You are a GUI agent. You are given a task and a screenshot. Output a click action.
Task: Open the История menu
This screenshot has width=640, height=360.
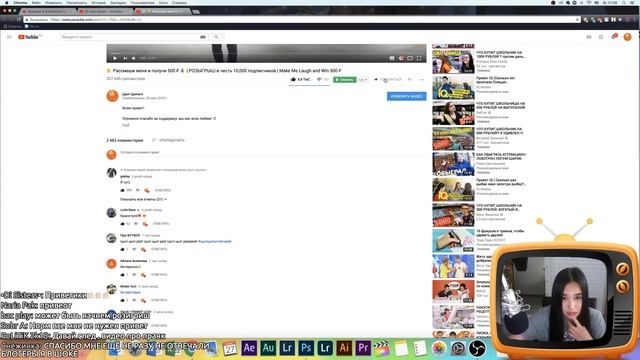98,2
